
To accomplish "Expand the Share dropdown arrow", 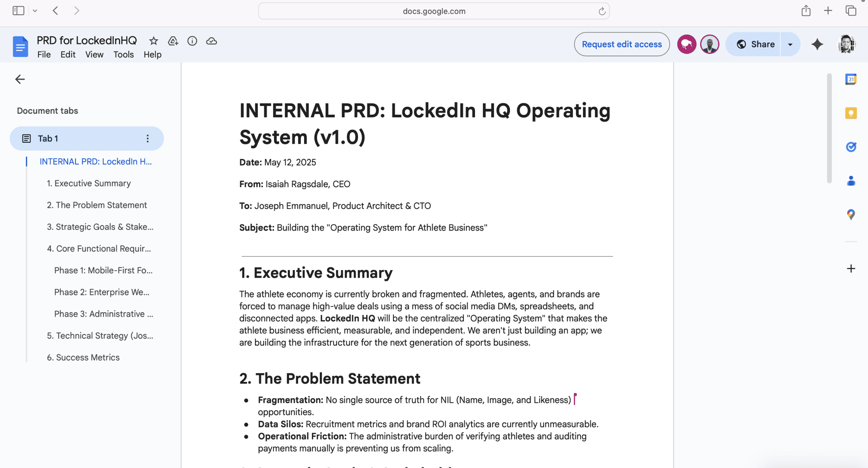I will [790, 44].
